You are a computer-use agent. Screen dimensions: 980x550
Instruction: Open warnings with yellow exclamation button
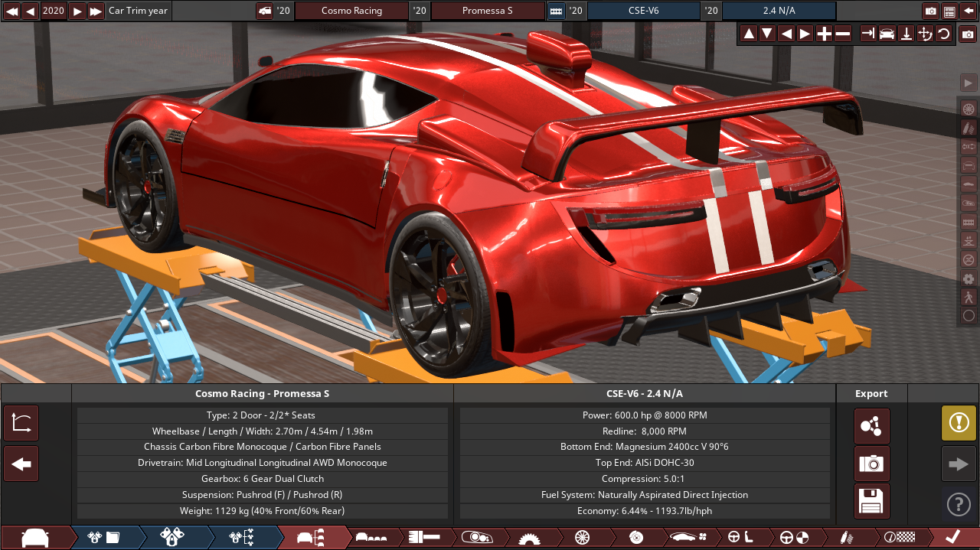point(959,423)
